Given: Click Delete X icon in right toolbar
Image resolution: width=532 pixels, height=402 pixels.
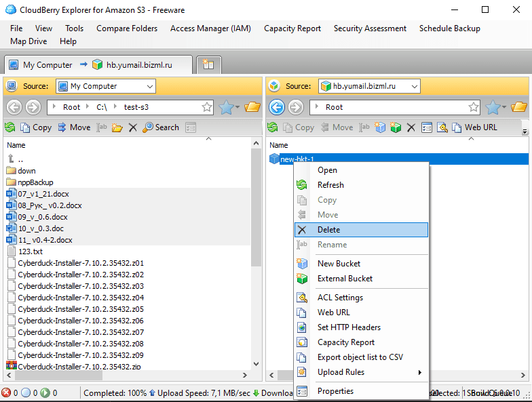Looking at the screenshot, I should click(x=411, y=127).
